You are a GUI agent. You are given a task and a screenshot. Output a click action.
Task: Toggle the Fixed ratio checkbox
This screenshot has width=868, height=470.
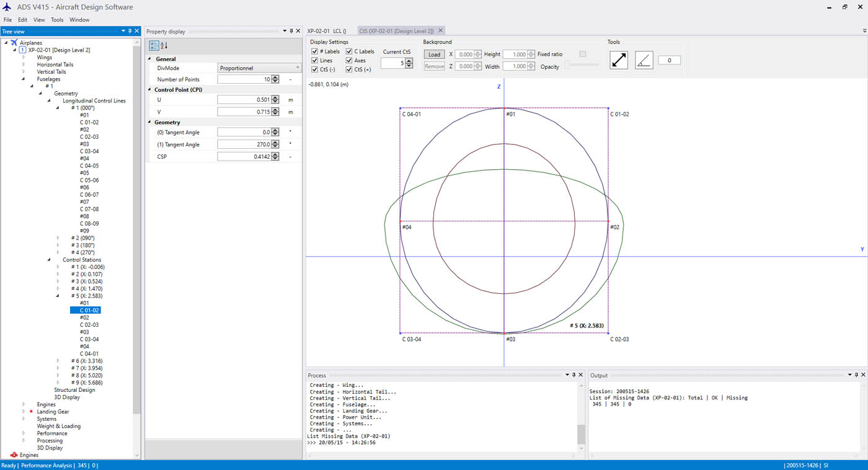582,54
